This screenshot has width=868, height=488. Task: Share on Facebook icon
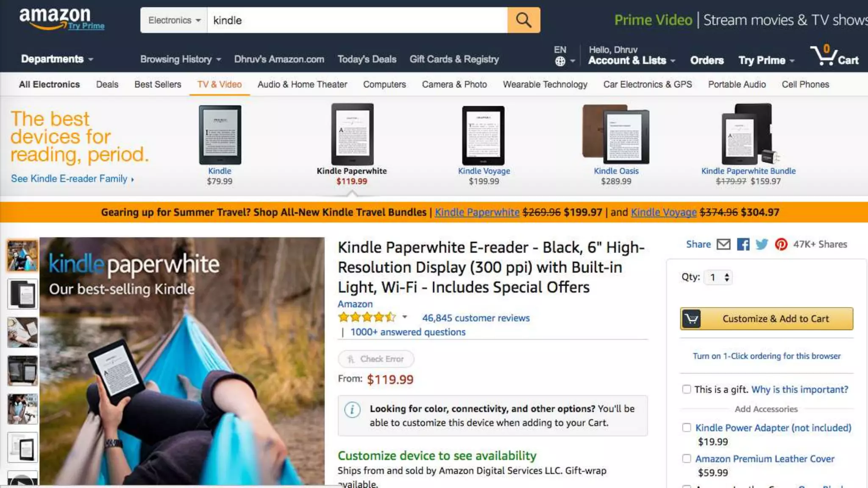tap(743, 244)
